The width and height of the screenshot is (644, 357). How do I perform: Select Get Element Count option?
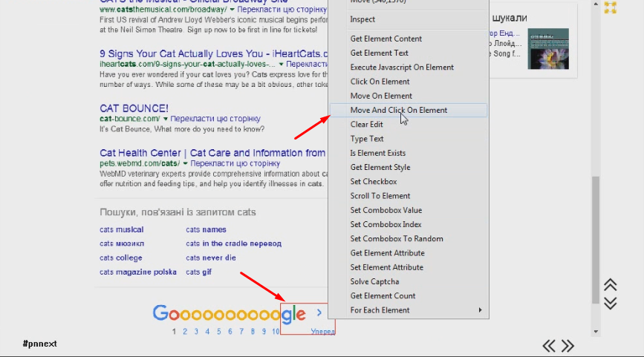click(383, 296)
